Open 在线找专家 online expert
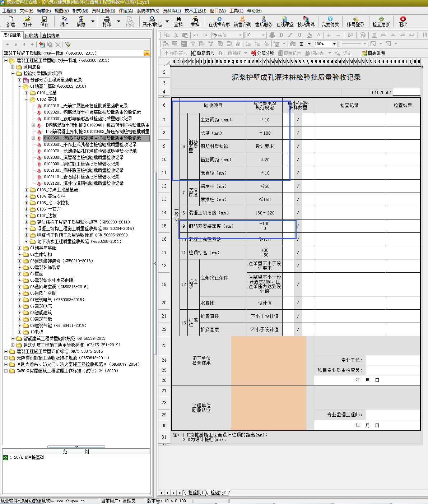 coord(219,22)
